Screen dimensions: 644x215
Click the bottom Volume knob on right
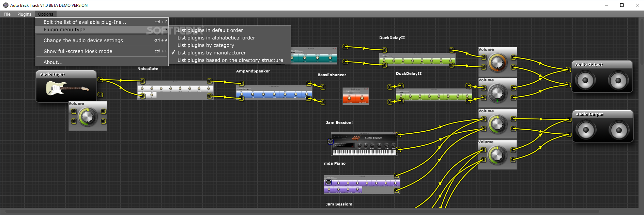tap(497, 155)
